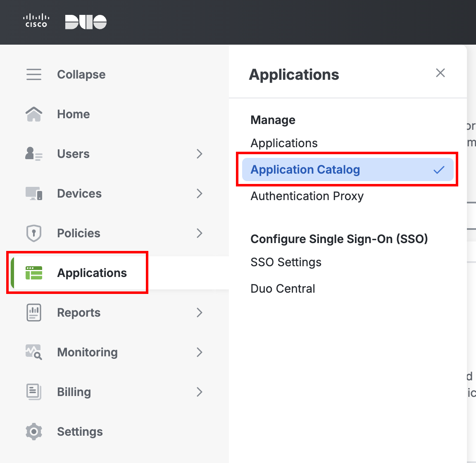The height and width of the screenshot is (463, 476).
Task: Open the Billing menu label
Action: click(74, 392)
